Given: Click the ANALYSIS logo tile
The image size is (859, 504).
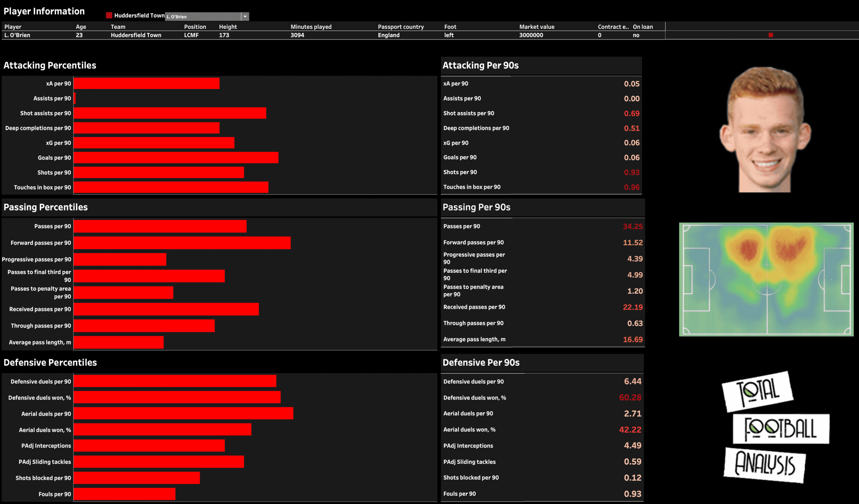Looking at the screenshot, I should 764,464.
